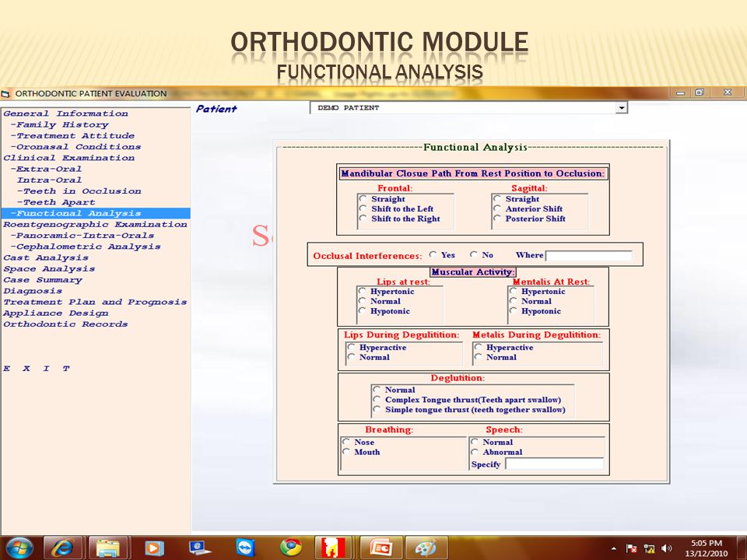The height and width of the screenshot is (560, 747).
Task: Open Family History in the sidebar
Action: [x=60, y=124]
